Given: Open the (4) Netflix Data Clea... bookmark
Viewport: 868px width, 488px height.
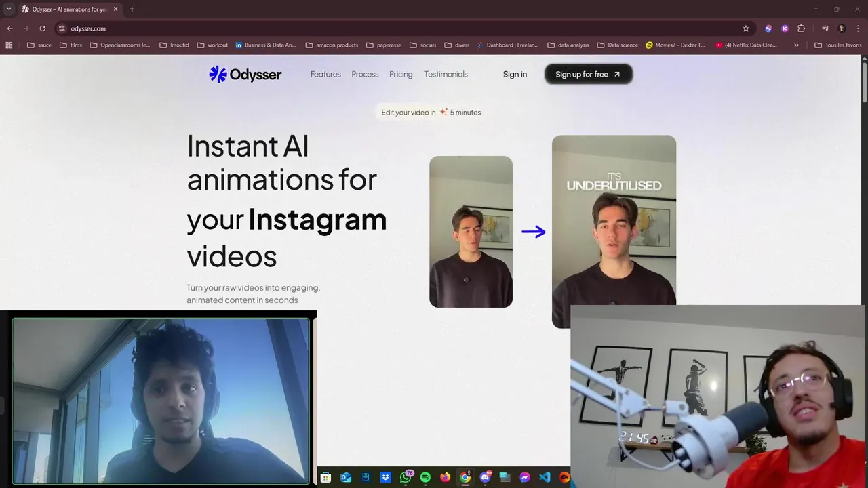Looking at the screenshot, I should tap(746, 45).
